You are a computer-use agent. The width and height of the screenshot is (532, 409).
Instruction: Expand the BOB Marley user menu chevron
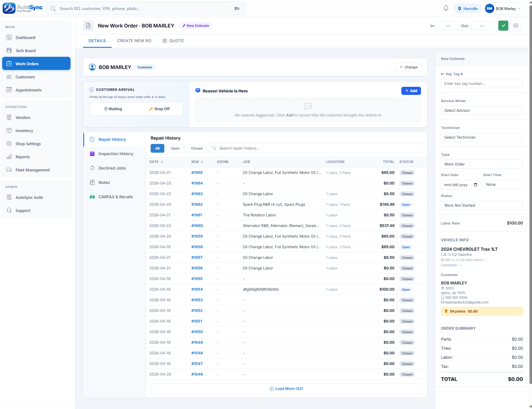(519, 8)
